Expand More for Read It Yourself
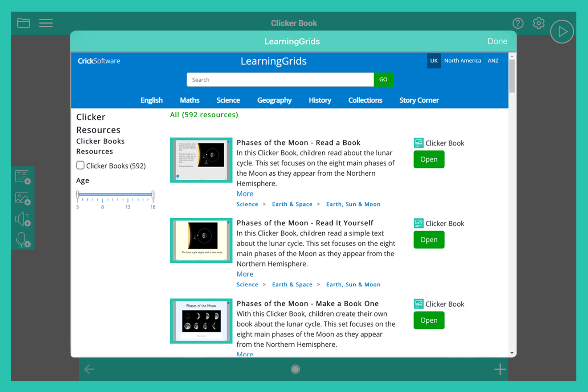Screen dimensions: 588x392 [x=245, y=274]
